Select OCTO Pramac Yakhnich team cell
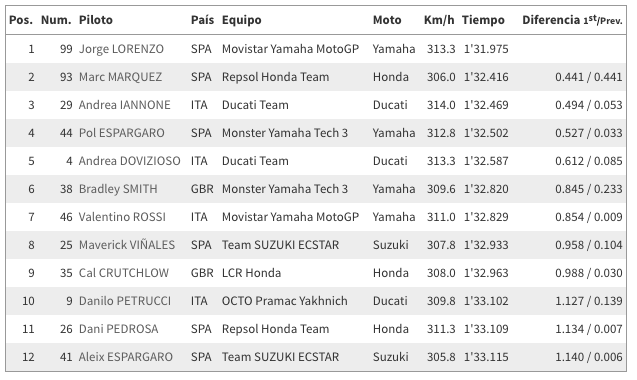The width and height of the screenshot is (637, 380). [x=284, y=301]
